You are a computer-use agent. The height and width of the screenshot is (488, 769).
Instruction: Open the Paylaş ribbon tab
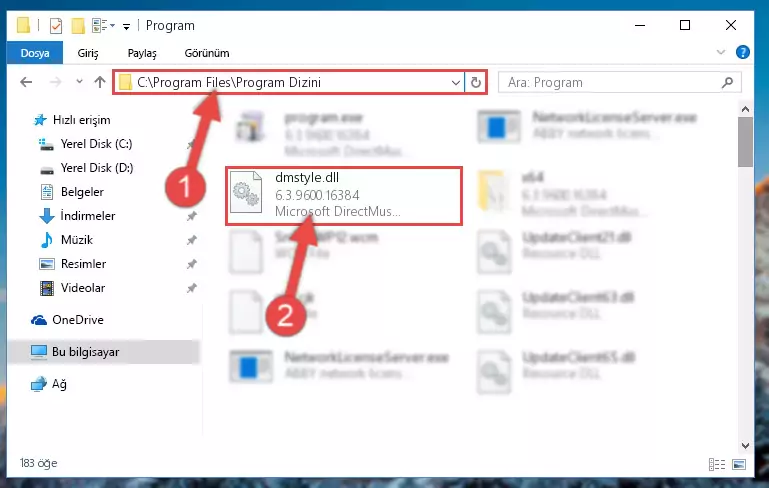click(x=142, y=53)
